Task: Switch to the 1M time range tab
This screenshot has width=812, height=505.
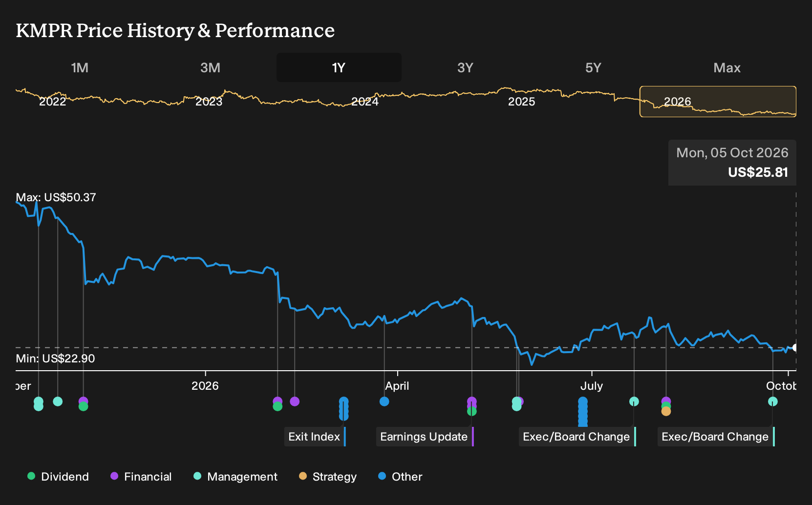Action: click(80, 67)
